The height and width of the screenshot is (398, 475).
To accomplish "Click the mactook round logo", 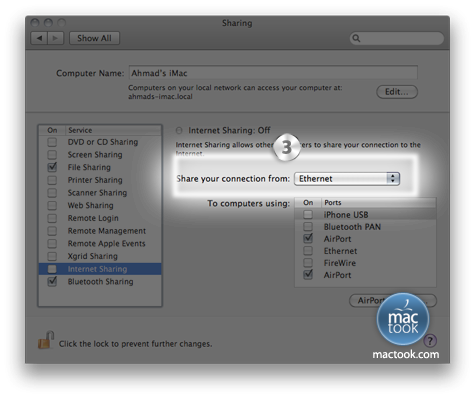I will point(403,319).
